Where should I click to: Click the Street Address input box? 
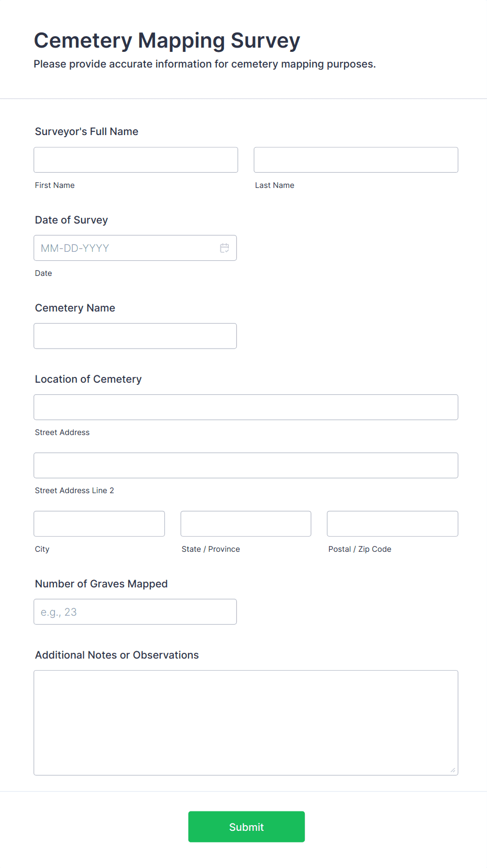point(246,407)
